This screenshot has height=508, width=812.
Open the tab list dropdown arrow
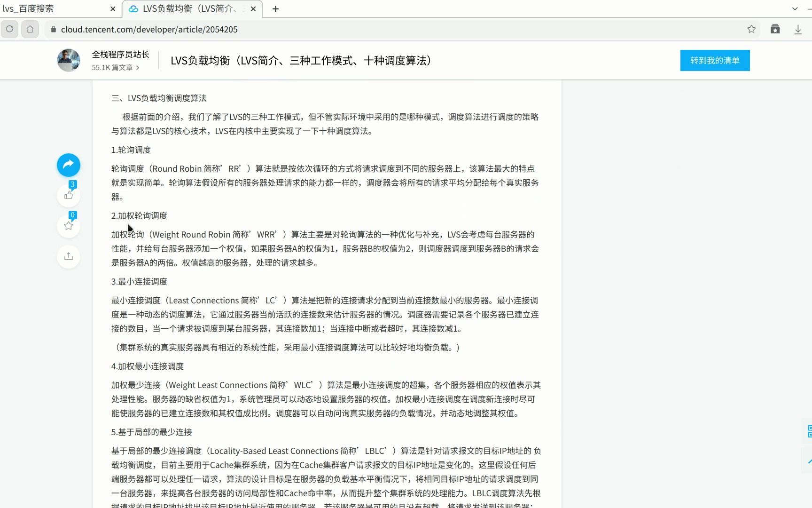pyautogui.click(x=795, y=8)
